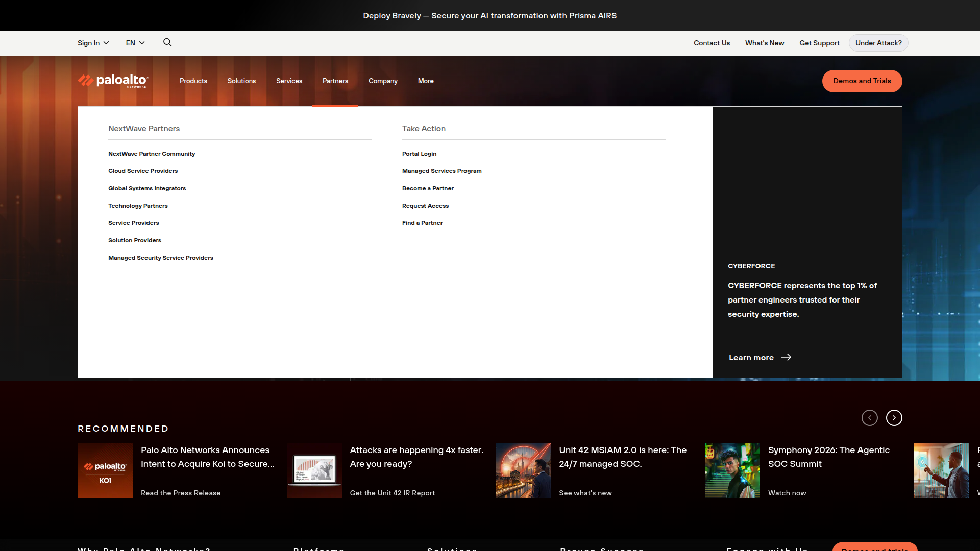Click Symphony 2026 Agentic SOC Summit headline

(x=829, y=457)
